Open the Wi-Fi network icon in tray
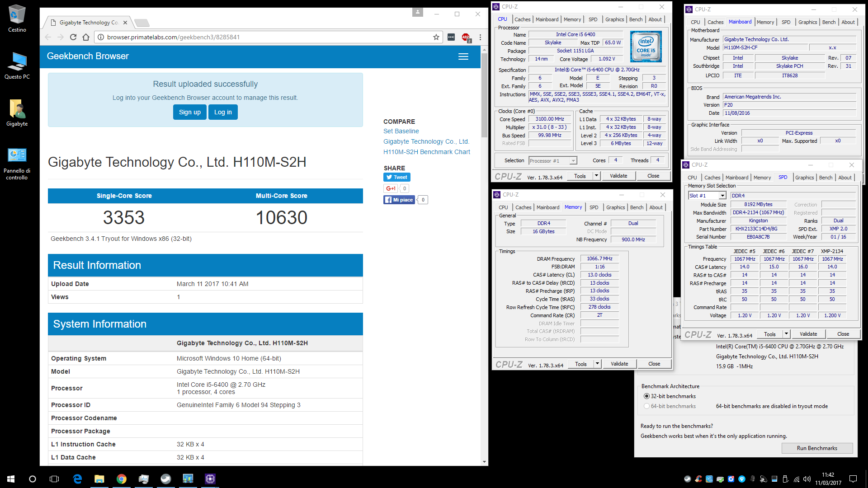 pos(796,479)
